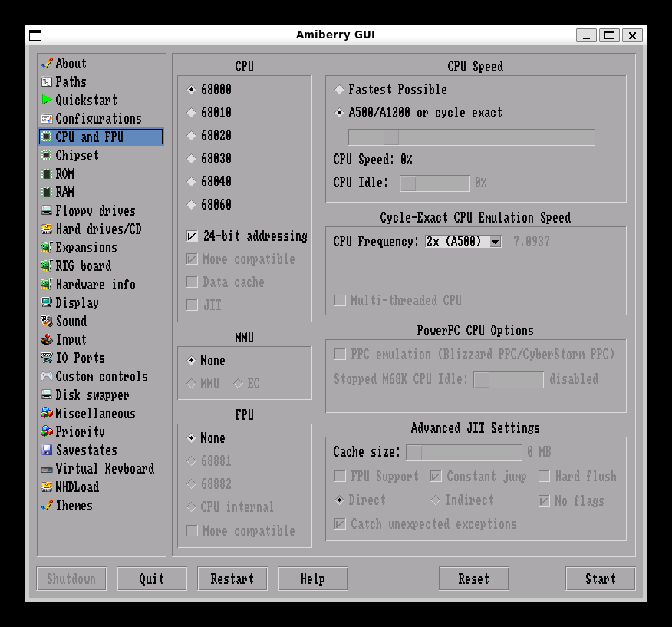Click the Virtual Keyboard icon
672x627 pixels.
click(x=47, y=469)
